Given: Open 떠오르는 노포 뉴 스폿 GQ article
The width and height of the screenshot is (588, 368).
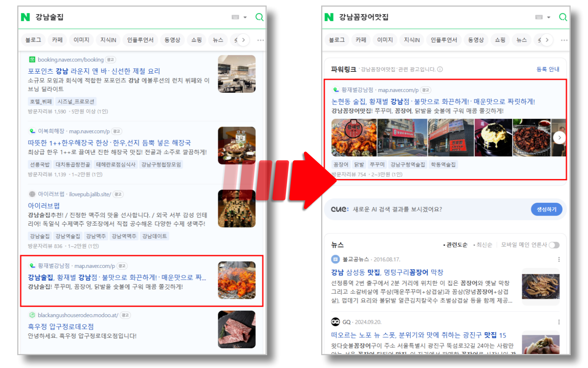Looking at the screenshot, I should point(419,335).
